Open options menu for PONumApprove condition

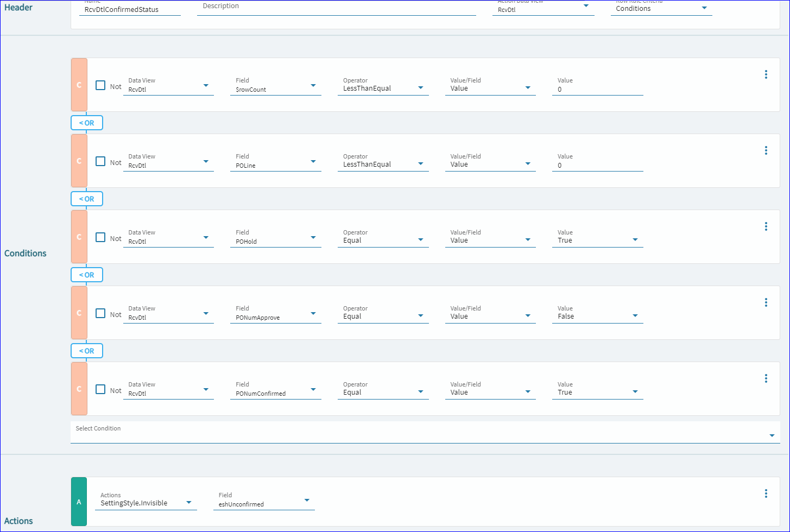[766, 302]
